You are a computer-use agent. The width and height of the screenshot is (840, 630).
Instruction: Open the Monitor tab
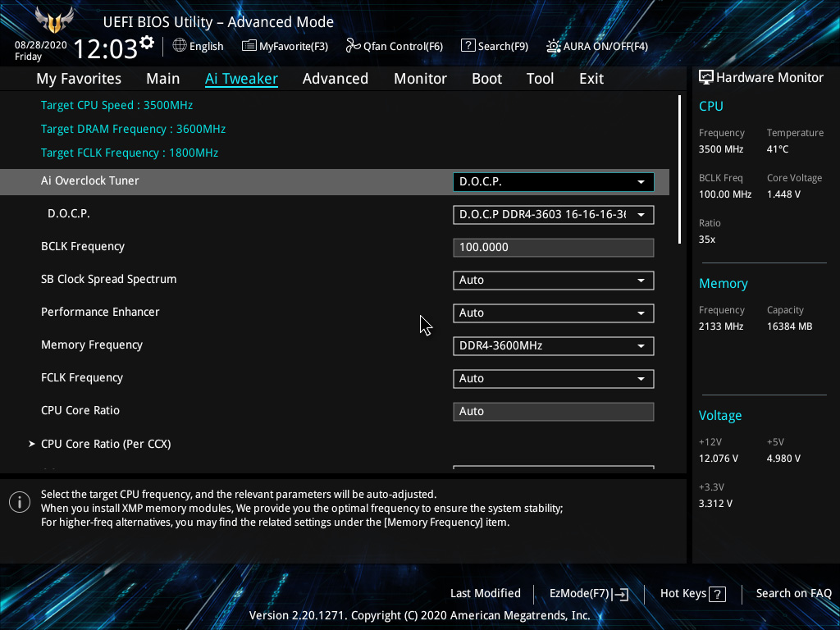coord(420,79)
